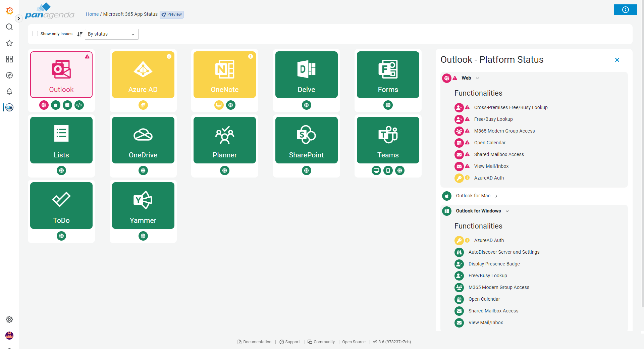The width and height of the screenshot is (644, 349).
Task: Click the info button at top right
Action: tap(625, 10)
